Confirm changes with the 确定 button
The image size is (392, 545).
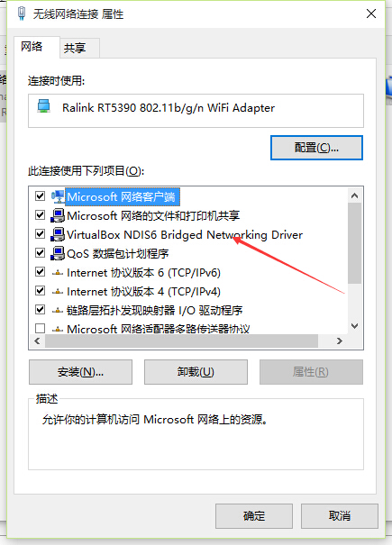click(x=254, y=516)
